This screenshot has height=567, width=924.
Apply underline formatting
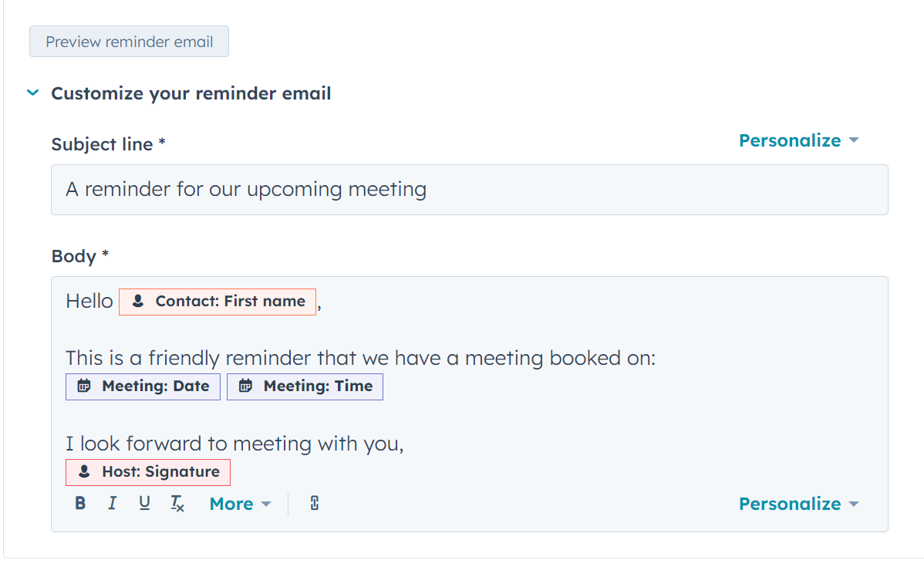coord(144,503)
